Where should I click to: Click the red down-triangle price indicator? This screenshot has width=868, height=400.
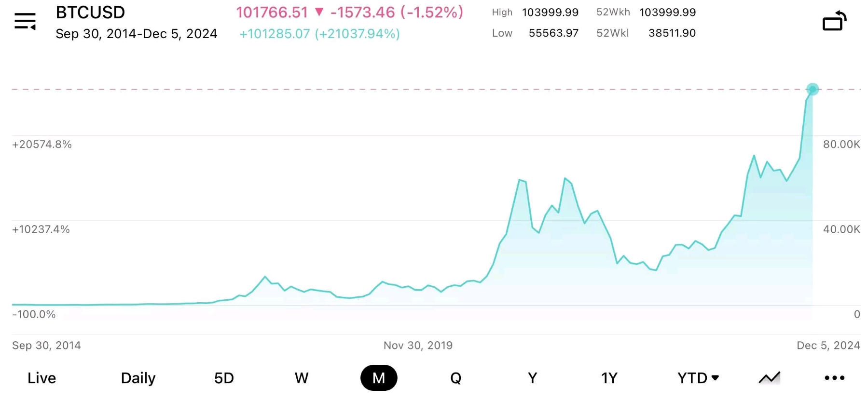[319, 12]
